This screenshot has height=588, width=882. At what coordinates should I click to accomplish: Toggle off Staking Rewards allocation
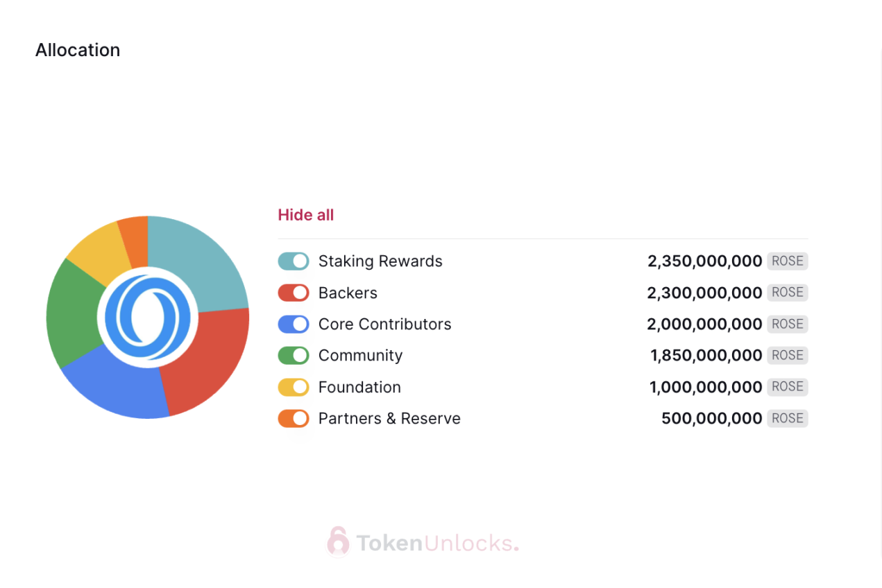click(x=294, y=261)
